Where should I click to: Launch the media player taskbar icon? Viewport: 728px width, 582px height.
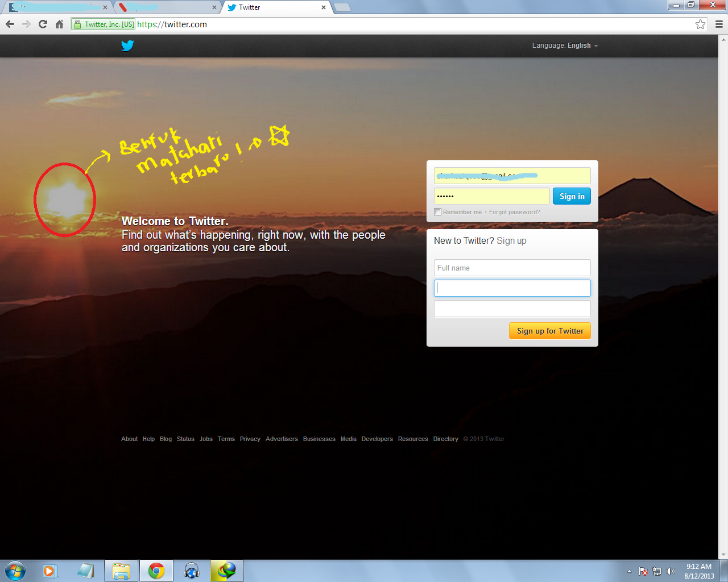click(x=49, y=571)
